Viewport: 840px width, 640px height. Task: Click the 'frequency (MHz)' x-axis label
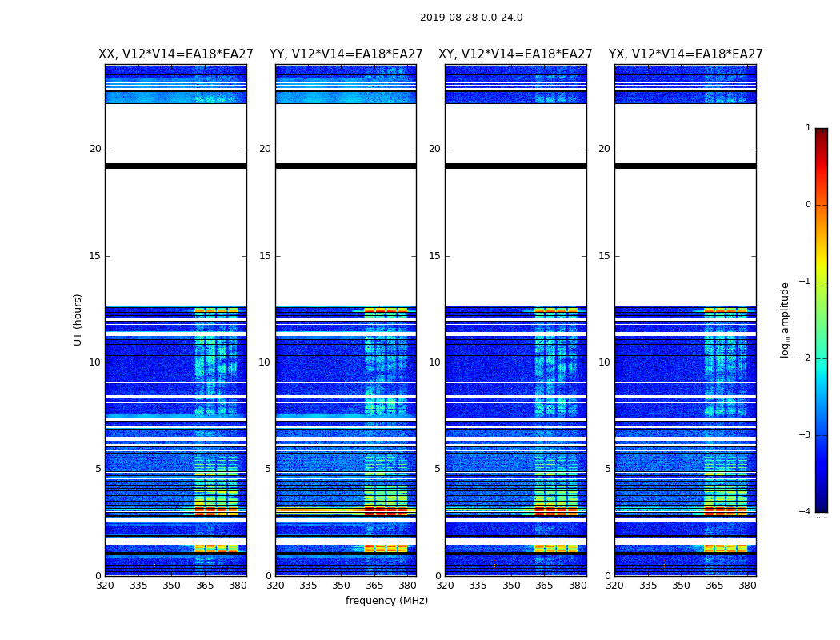[386, 601]
